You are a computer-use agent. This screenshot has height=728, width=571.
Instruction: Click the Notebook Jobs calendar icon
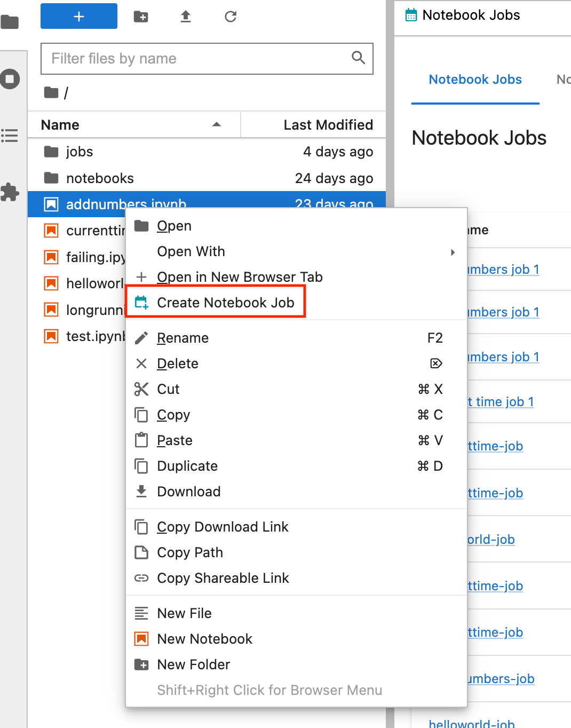[x=410, y=14]
